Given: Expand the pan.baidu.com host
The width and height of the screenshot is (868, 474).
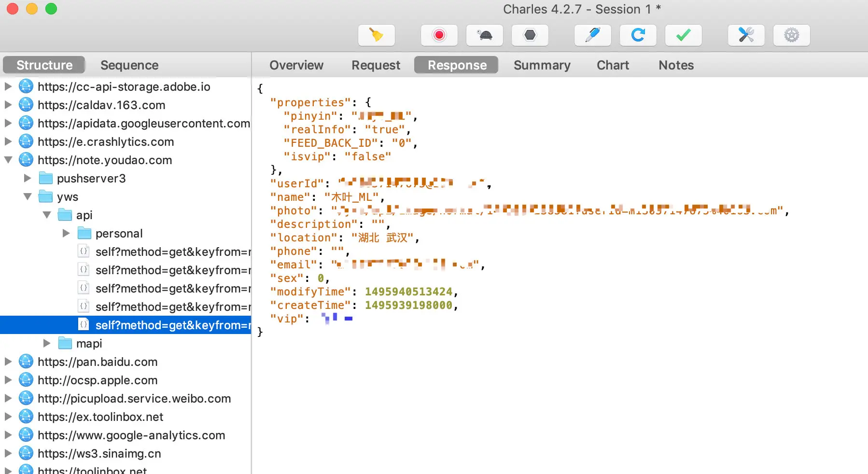Looking at the screenshot, I should click(8, 362).
